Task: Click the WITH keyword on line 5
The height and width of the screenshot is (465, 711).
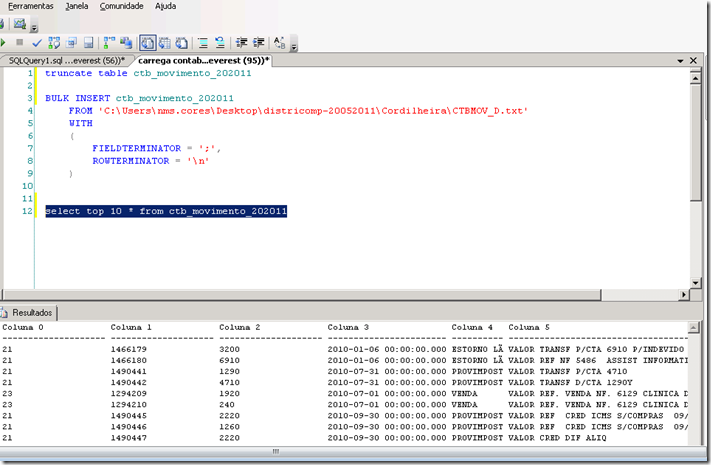Action: click(81, 123)
